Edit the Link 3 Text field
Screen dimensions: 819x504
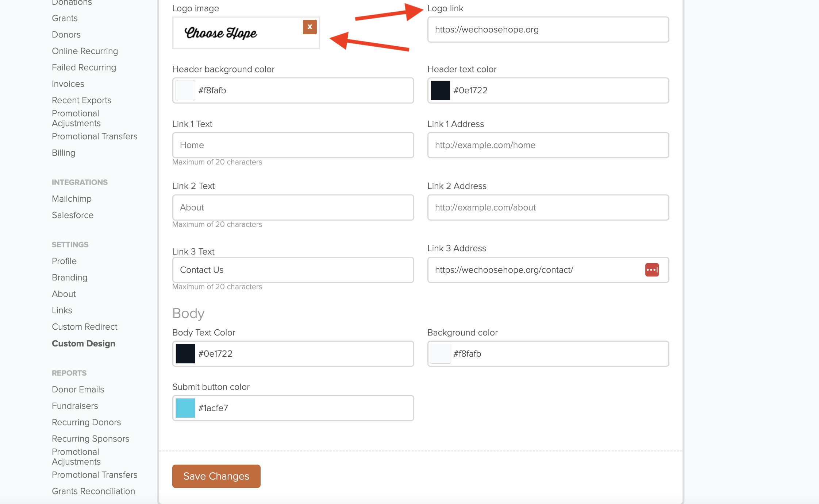(293, 270)
